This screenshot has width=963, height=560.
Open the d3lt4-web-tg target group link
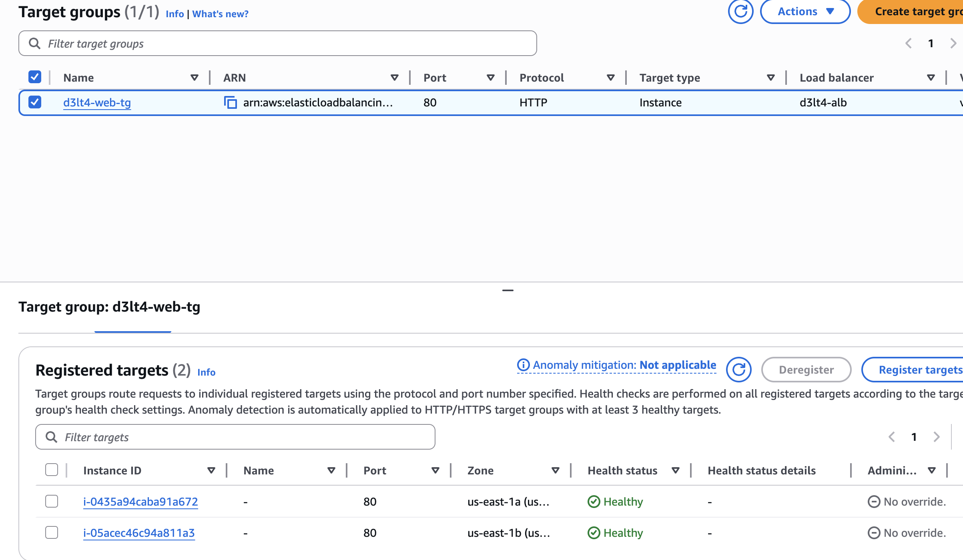pos(97,103)
